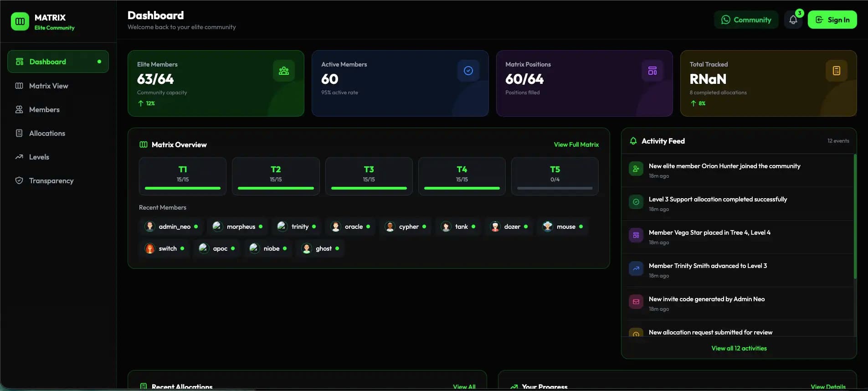Viewport: 868px width, 391px height.
Task: Click the T1 progress bar
Action: 182,188
